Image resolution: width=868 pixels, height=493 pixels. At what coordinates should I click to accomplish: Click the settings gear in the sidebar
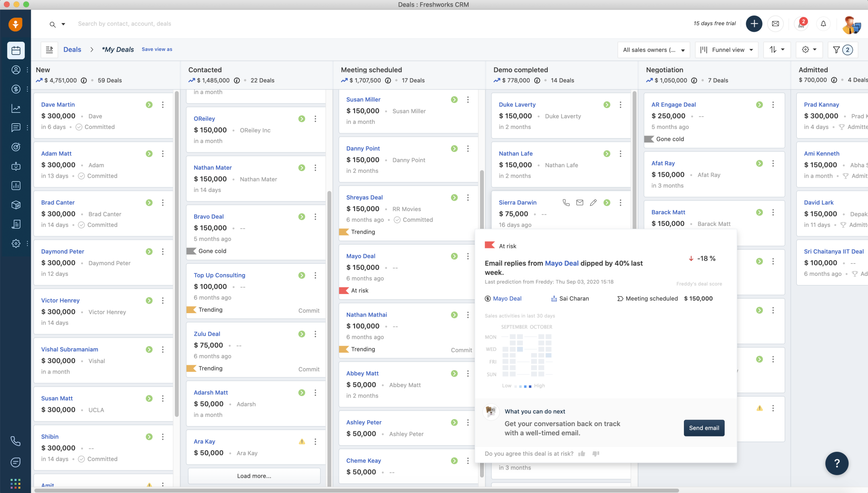(16, 243)
